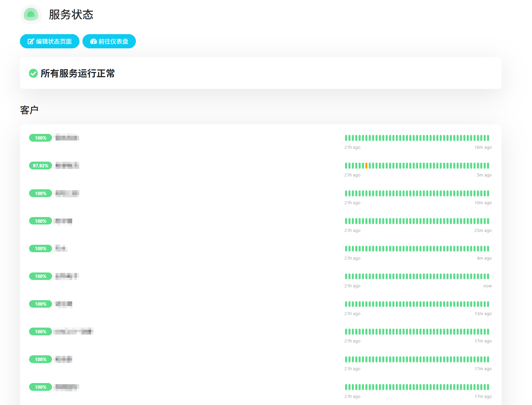532x405 pixels.
Task: Select the 客户 group heading
Action: [29, 110]
